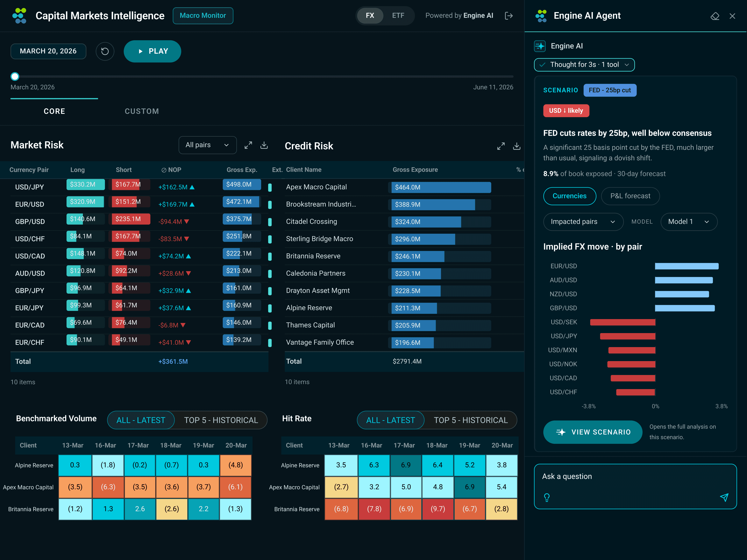Image resolution: width=747 pixels, height=560 pixels.
Task: Sort by Gross Exp. column header
Action: click(242, 170)
